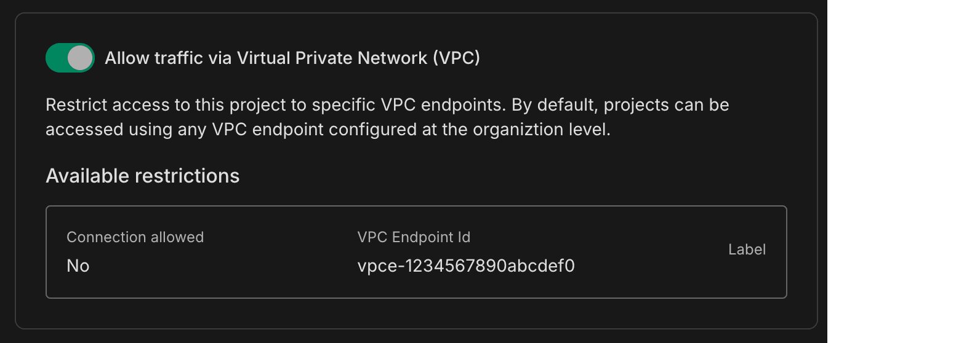This screenshot has width=980, height=343.
Task: Click the 'Available restrictions' heading
Action: (x=142, y=176)
